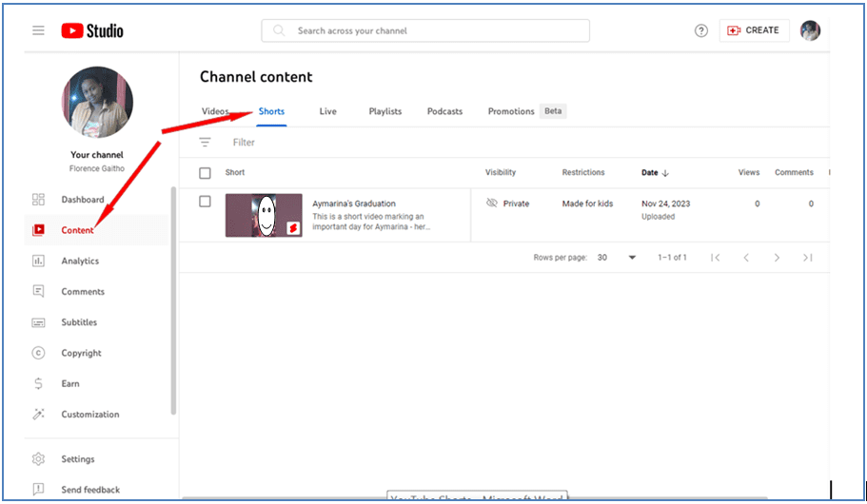This screenshot has height=504, width=867.
Task: Click the Visibility column header
Action: click(x=501, y=172)
